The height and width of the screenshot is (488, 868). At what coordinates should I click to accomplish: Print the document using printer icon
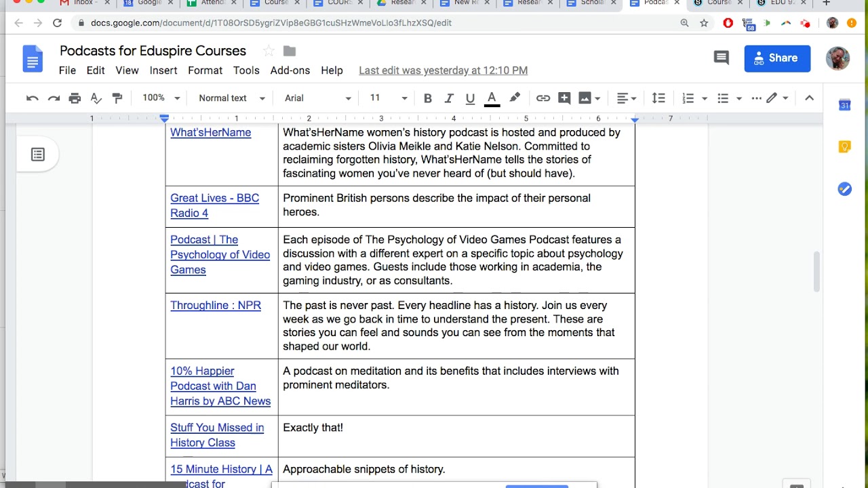tap(75, 98)
